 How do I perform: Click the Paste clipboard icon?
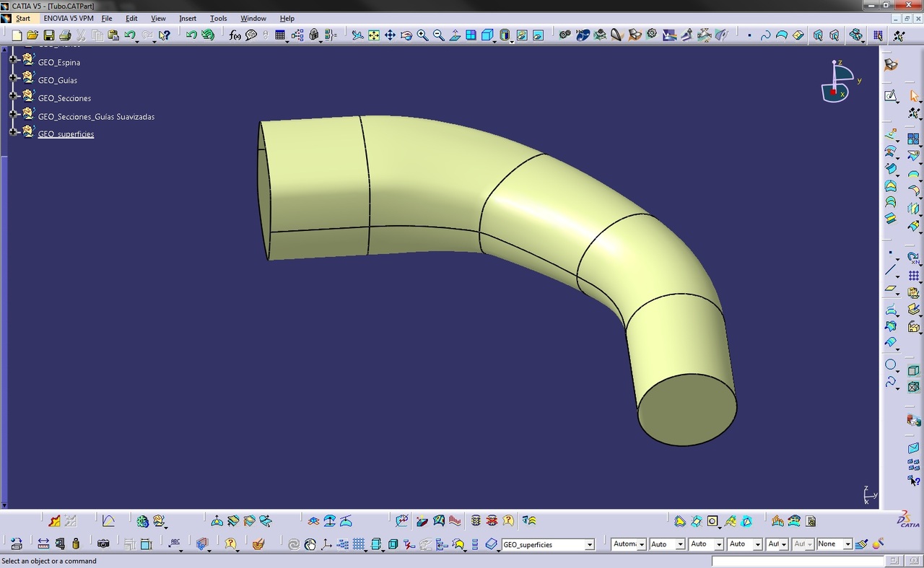(113, 35)
